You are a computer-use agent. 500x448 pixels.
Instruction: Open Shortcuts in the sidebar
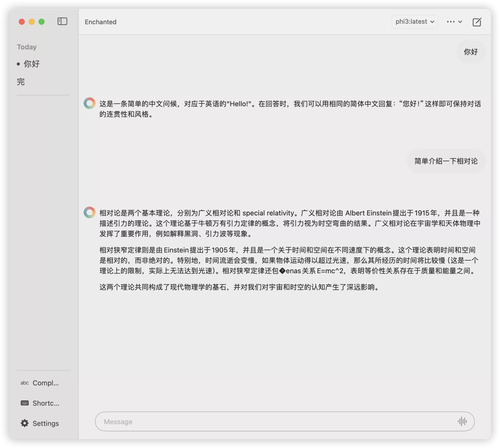[40, 403]
